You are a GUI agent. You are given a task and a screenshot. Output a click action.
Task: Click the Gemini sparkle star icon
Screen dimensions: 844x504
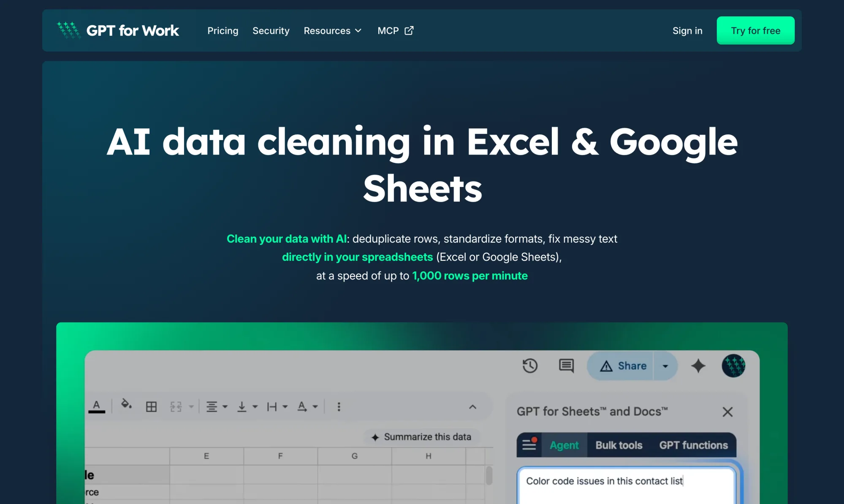coord(698,366)
